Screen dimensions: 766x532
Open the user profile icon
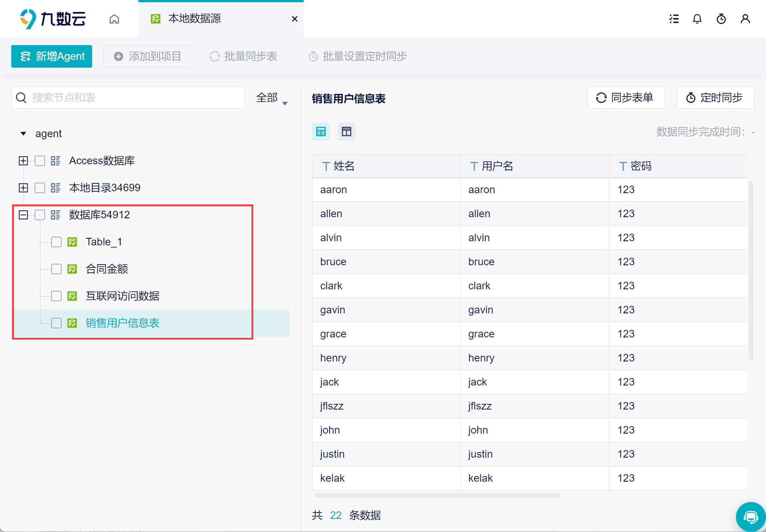click(745, 19)
